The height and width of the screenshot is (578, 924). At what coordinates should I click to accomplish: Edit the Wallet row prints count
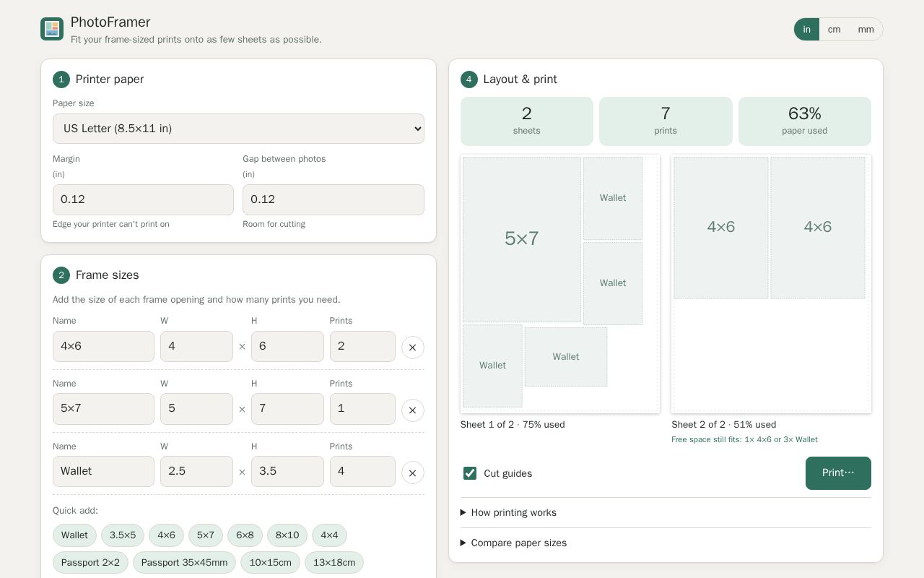click(362, 471)
